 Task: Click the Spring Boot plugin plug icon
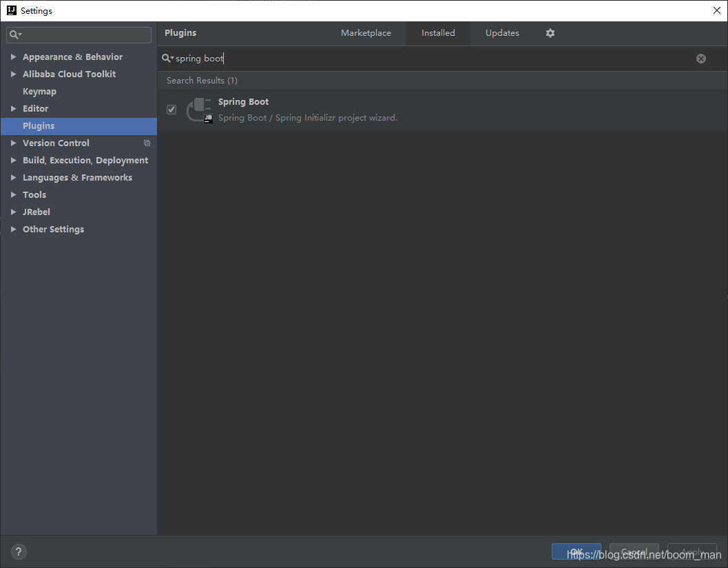click(x=200, y=110)
